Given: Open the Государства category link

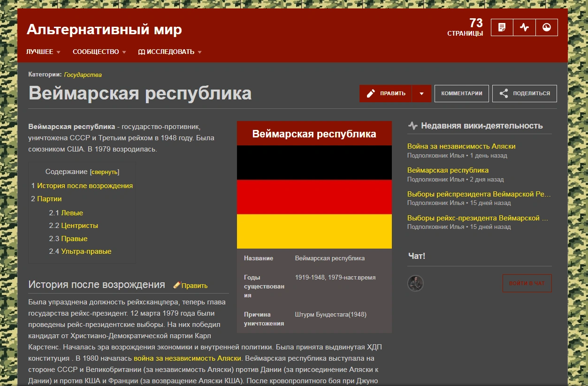Looking at the screenshot, I should coord(83,75).
